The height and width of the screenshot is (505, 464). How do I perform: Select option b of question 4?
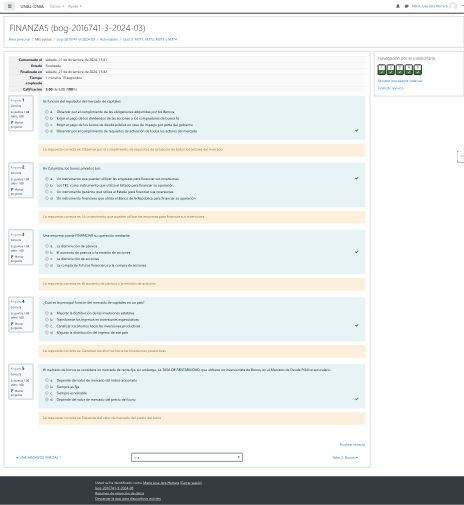point(47,319)
